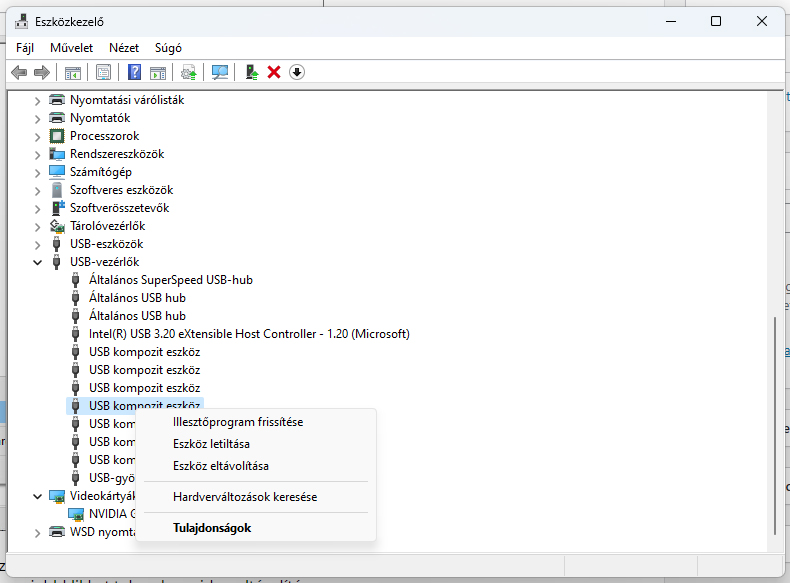The width and height of the screenshot is (790, 583).
Task: Click the Properties sheet toolbar icon
Action: [103, 72]
